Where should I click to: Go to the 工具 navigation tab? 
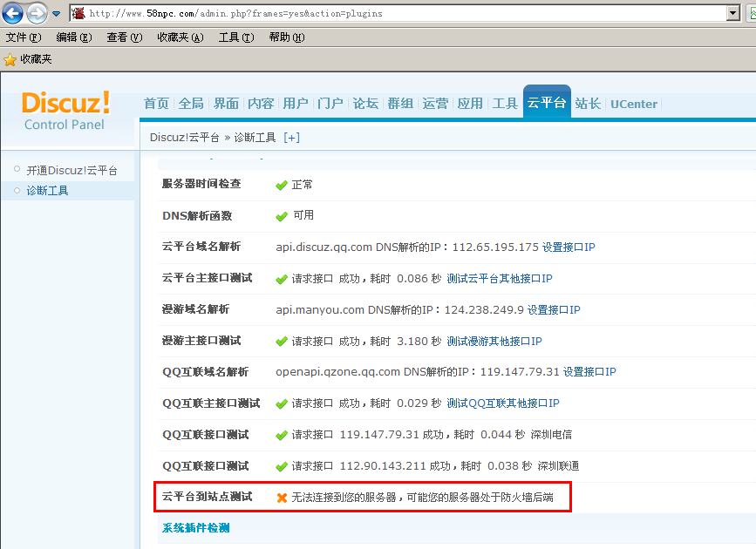[x=505, y=104]
